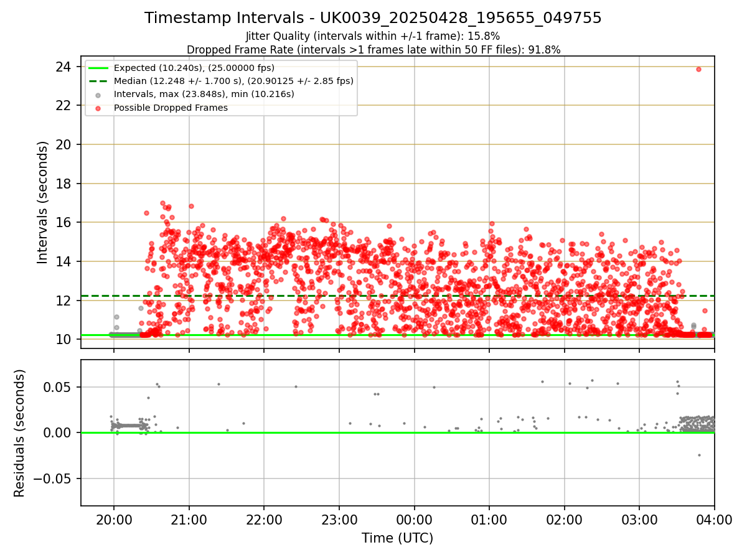Viewport: 747px width, 560px height.
Task: Click the Residuals (seconds) axis label
Action: [20, 433]
